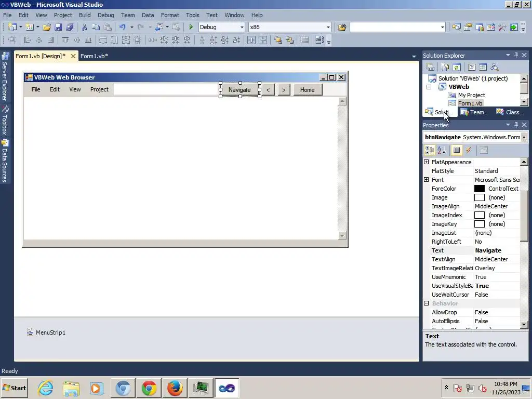532x399 pixels.
Task: Click the Tab Order layout icon
Action: (319, 40)
